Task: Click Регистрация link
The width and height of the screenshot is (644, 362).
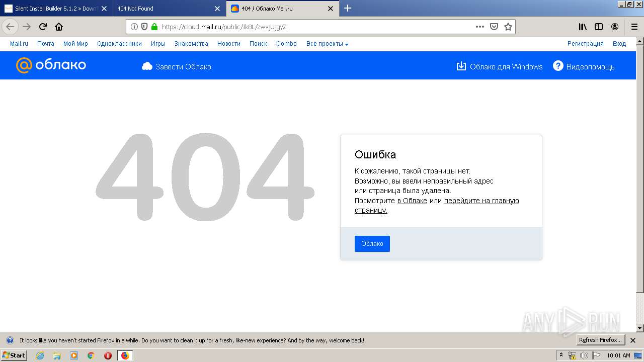Action: click(585, 44)
